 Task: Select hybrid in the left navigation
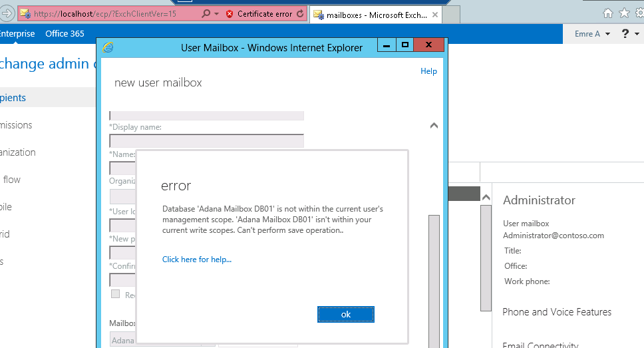pyautogui.click(x=5, y=234)
